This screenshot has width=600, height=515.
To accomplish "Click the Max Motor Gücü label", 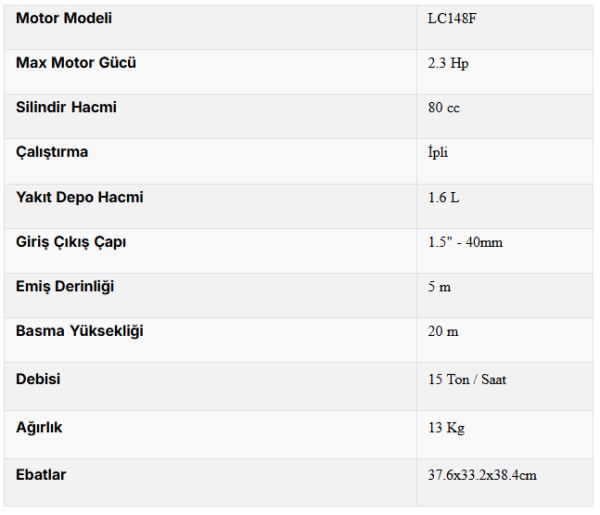I will (x=76, y=63).
